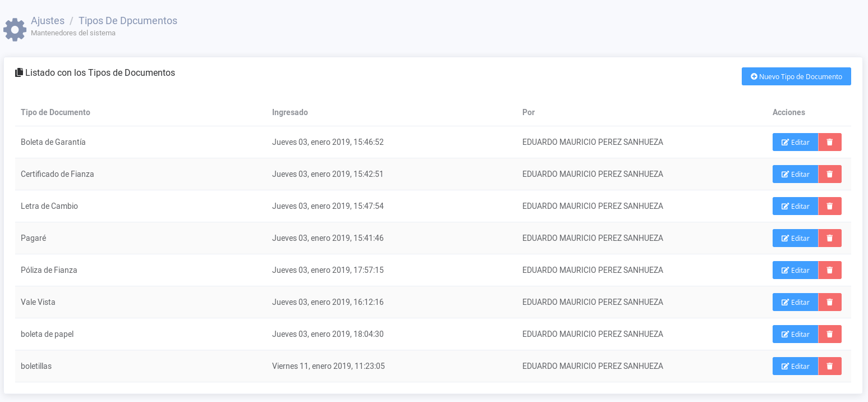Delete the Vale Vista row
The height and width of the screenshot is (402, 868).
coord(830,302)
